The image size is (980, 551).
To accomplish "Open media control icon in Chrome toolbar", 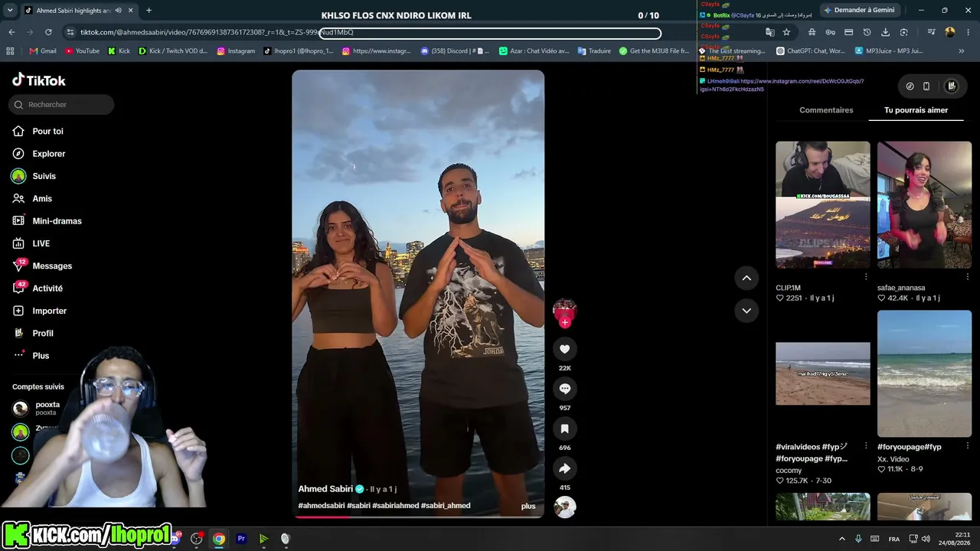I will [931, 32].
